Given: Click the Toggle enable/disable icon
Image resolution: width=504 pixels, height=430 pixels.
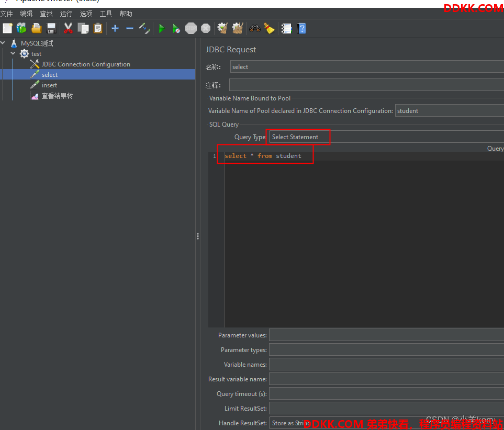Looking at the screenshot, I should coord(144,28).
